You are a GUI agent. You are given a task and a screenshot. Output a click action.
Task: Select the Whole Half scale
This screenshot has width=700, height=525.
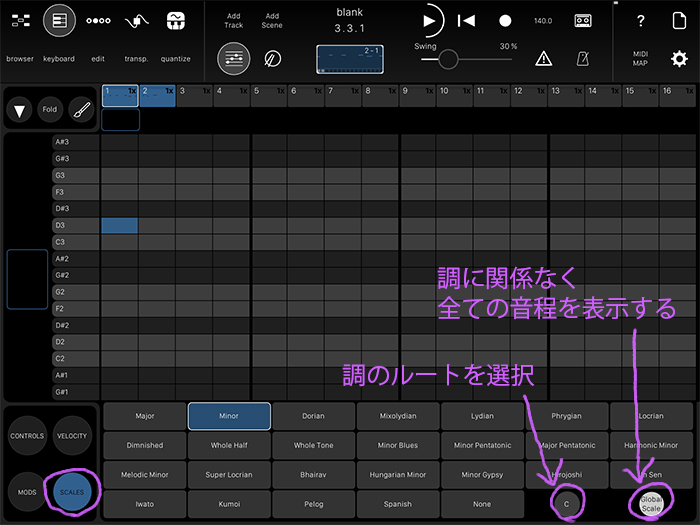point(229,446)
